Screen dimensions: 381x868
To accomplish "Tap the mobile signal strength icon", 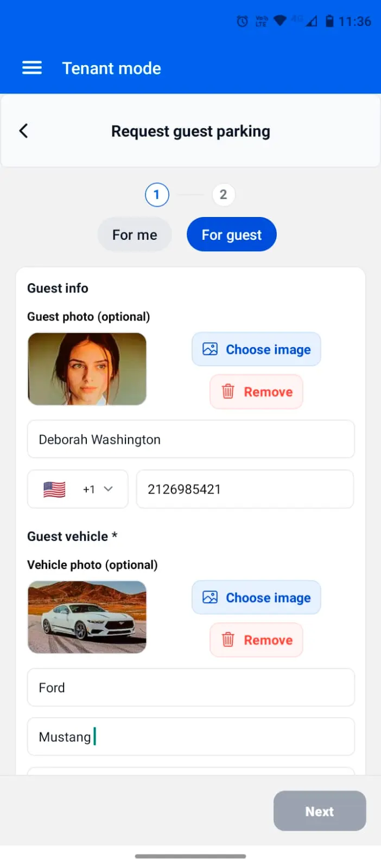I will point(313,22).
